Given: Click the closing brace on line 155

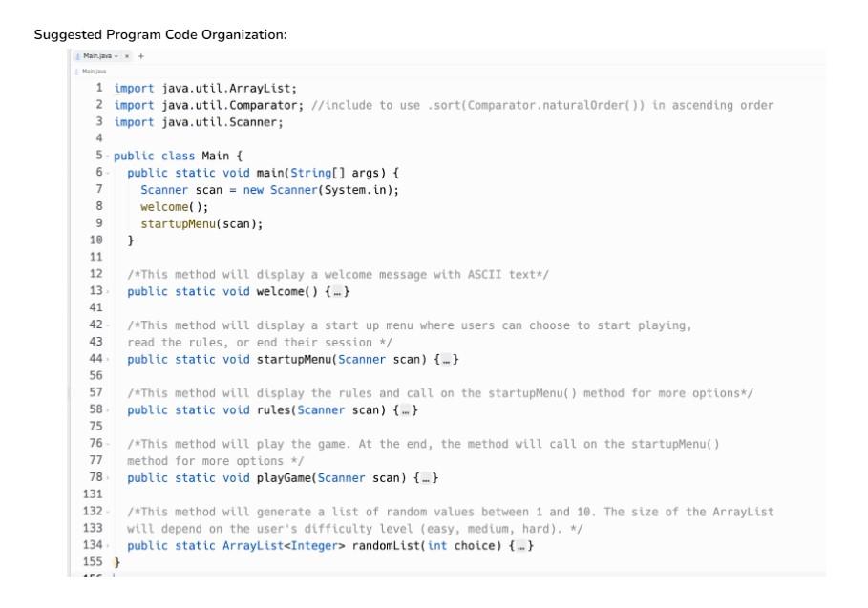Looking at the screenshot, I should (116, 562).
